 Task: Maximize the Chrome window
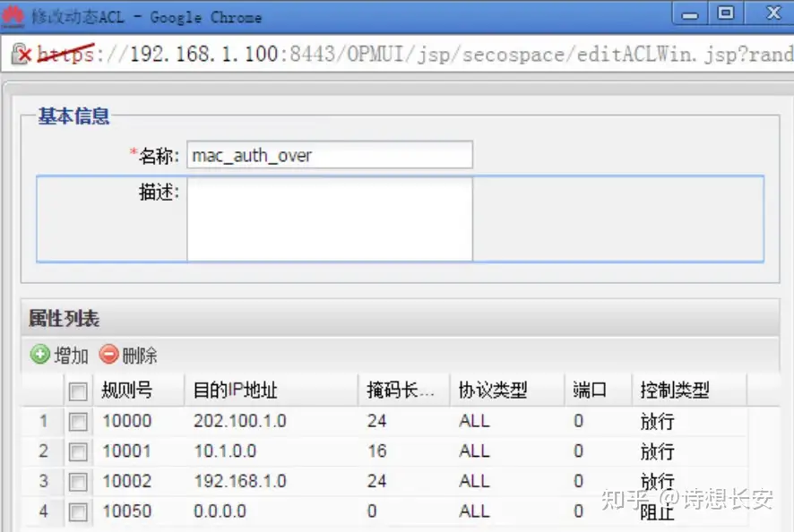726,14
